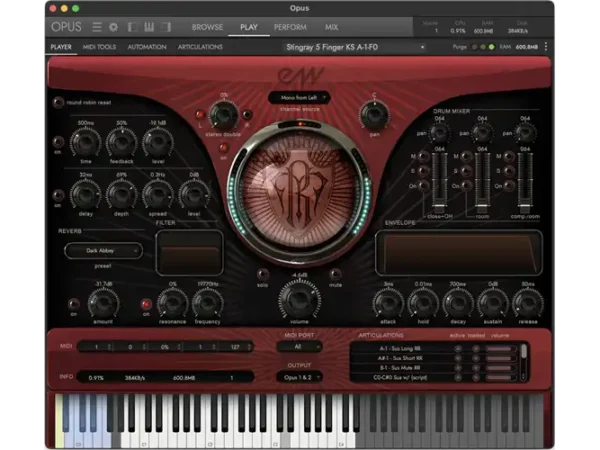Adjust the chorus spread knob

pos(157,194)
